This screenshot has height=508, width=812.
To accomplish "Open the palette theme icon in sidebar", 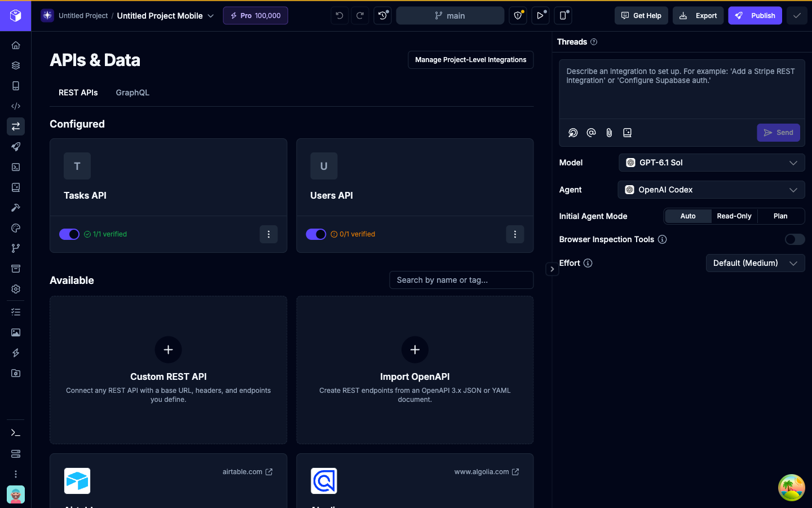I will click(x=16, y=228).
